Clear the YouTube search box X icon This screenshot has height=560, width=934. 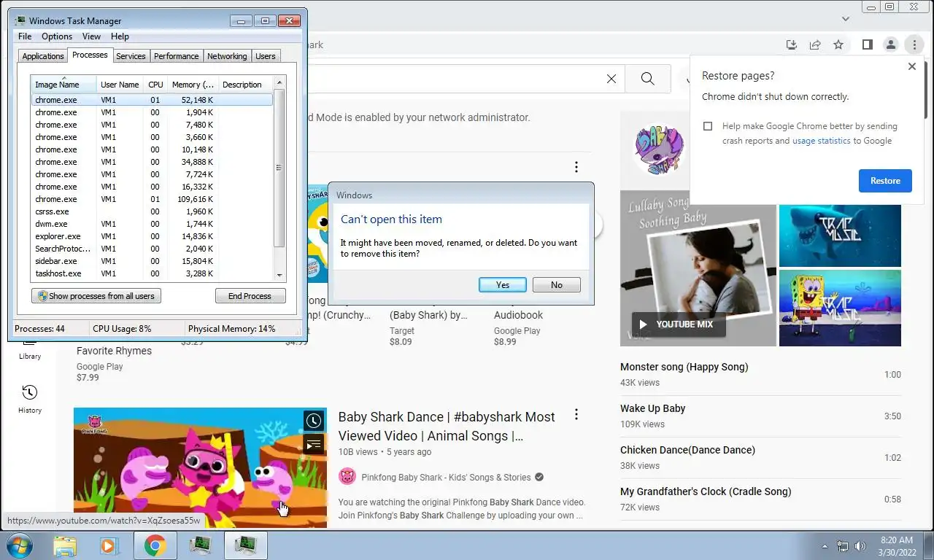(611, 79)
